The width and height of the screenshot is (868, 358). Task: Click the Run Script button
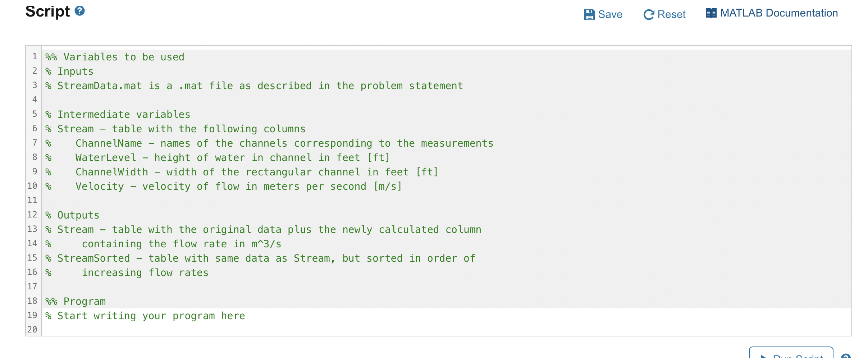(x=791, y=353)
